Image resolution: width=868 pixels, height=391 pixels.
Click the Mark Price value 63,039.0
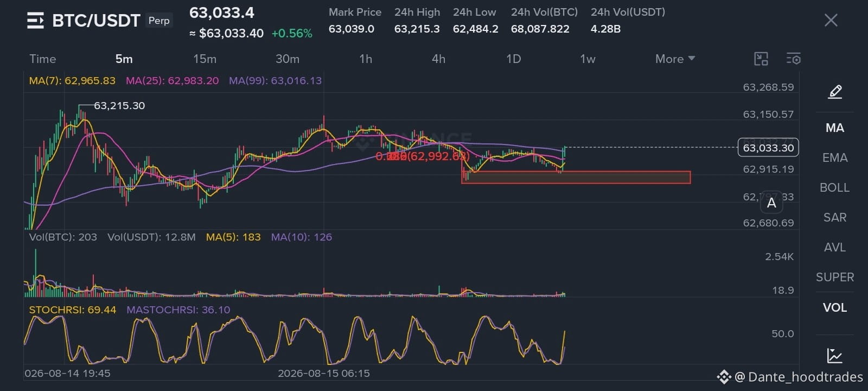352,29
